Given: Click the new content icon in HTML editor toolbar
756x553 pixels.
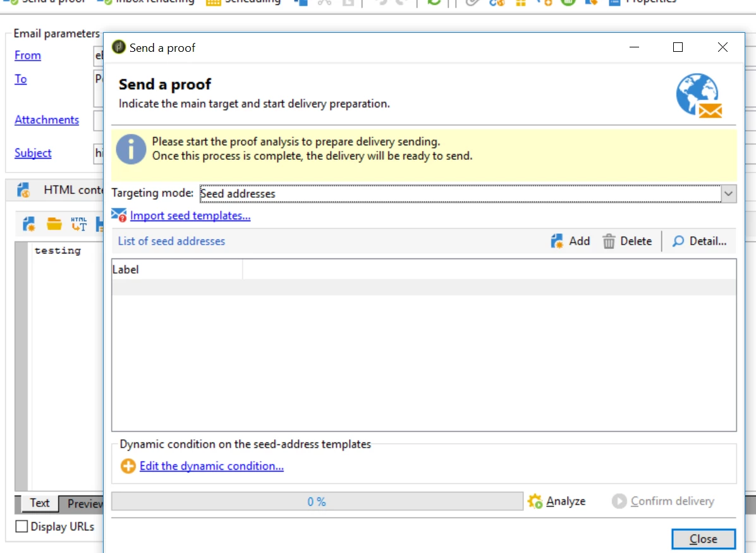Looking at the screenshot, I should click(x=29, y=224).
